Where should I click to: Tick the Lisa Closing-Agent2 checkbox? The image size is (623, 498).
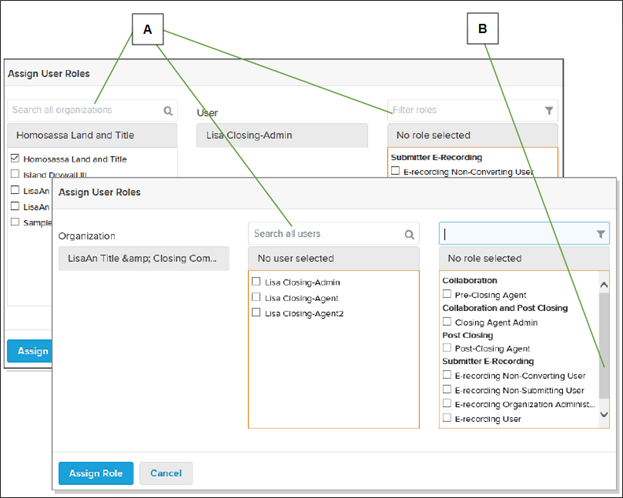pos(257,313)
